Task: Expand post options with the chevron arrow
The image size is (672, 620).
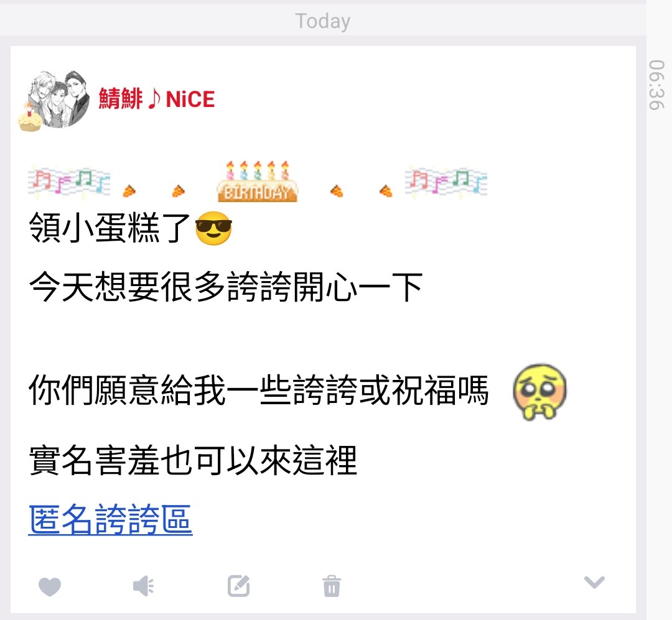Action: click(x=594, y=582)
